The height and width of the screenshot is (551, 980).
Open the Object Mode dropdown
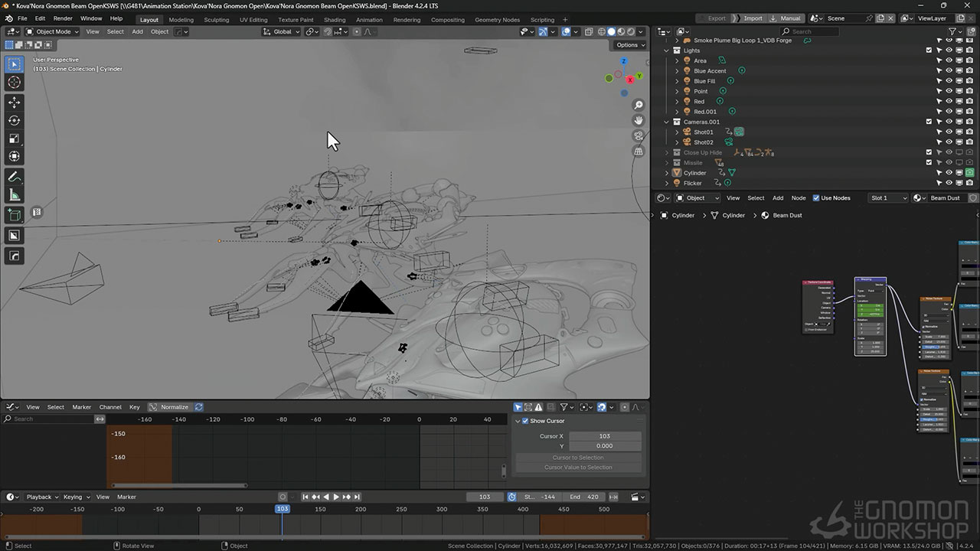click(x=53, y=31)
